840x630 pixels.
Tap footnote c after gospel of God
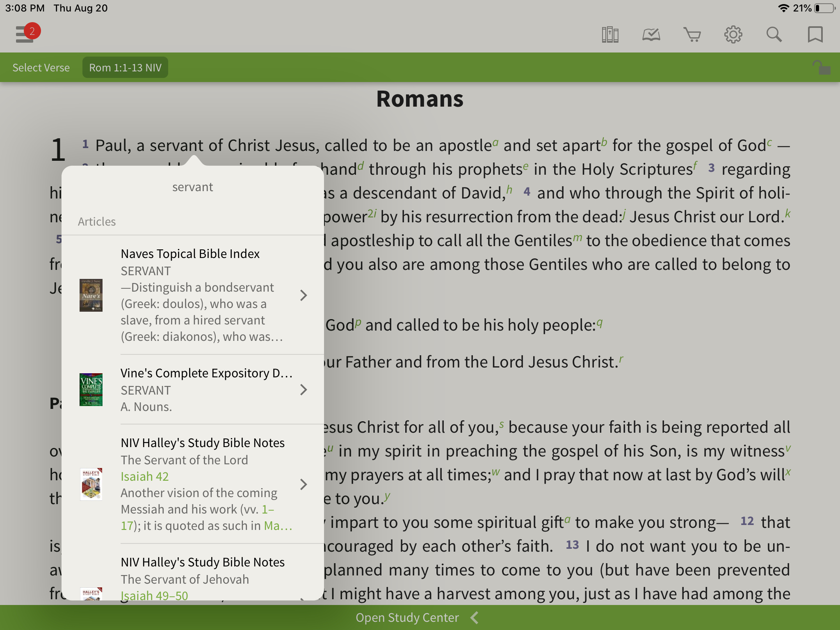(x=769, y=142)
